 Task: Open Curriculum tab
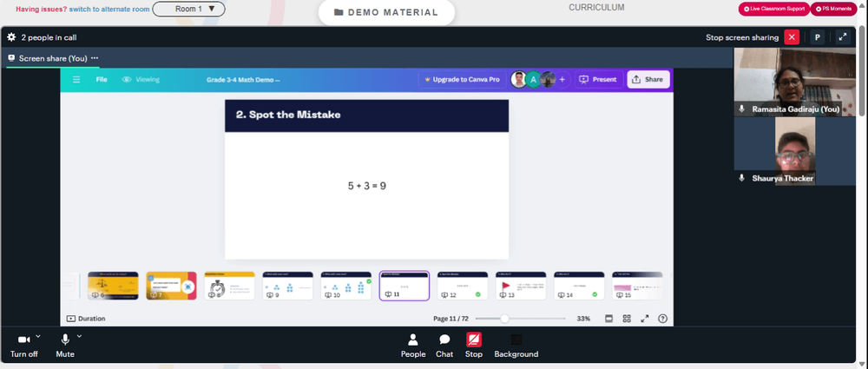[596, 8]
